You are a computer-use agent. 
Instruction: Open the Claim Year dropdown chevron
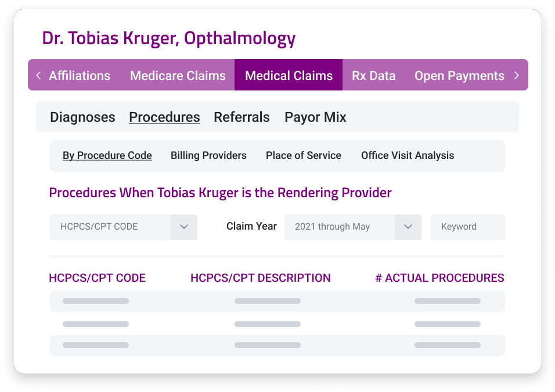click(x=408, y=227)
